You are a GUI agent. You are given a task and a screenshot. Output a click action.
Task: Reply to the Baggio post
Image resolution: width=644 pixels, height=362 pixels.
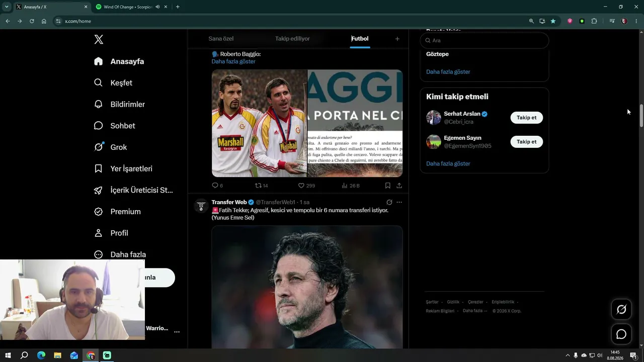pyautogui.click(x=217, y=186)
